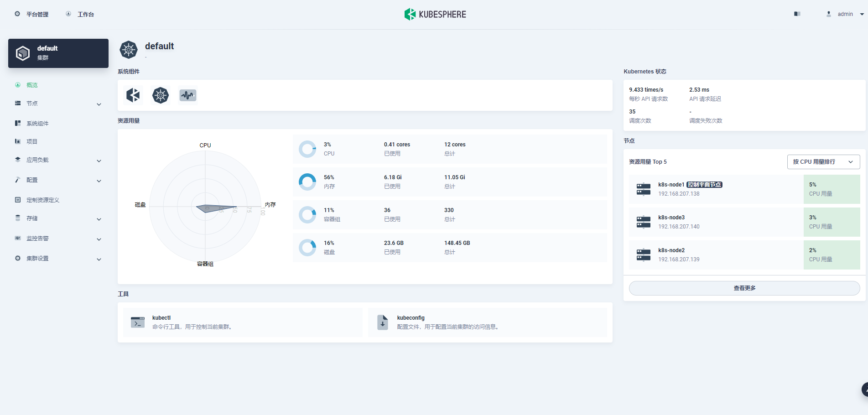Click the workbench icon in the top bar
Image resolution: width=868 pixels, height=415 pixels.
68,14
